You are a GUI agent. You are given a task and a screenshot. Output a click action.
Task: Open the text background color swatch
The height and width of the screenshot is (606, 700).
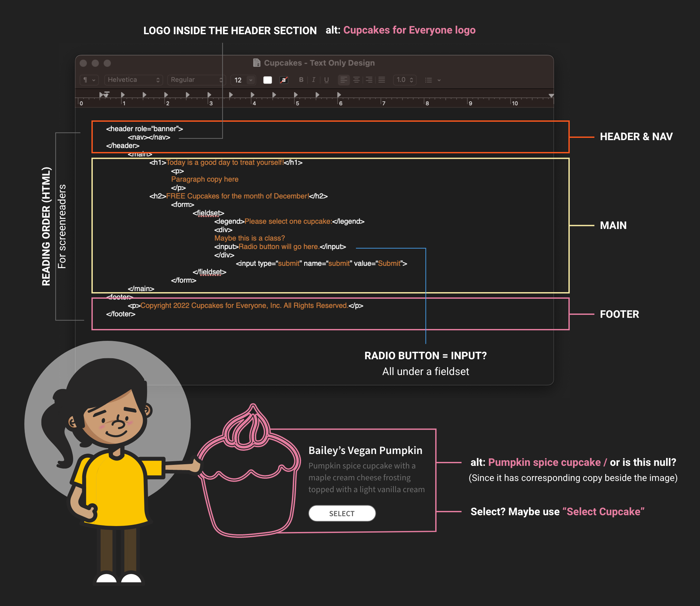click(284, 80)
